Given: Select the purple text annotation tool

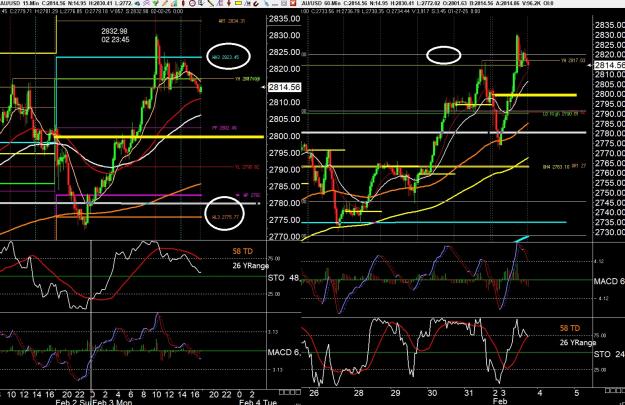Looking at the screenshot, I should (220, 3).
